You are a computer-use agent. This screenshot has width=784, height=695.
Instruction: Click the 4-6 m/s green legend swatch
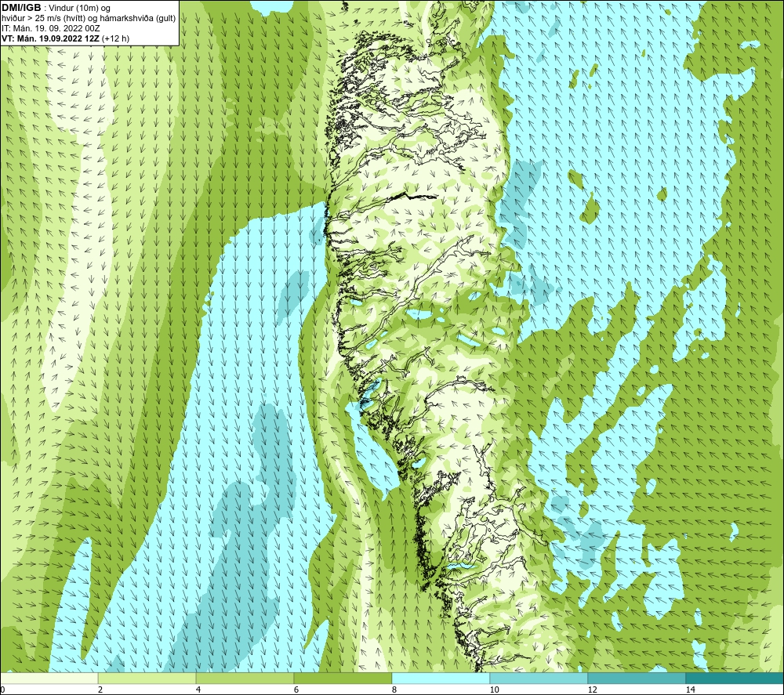click(x=245, y=678)
